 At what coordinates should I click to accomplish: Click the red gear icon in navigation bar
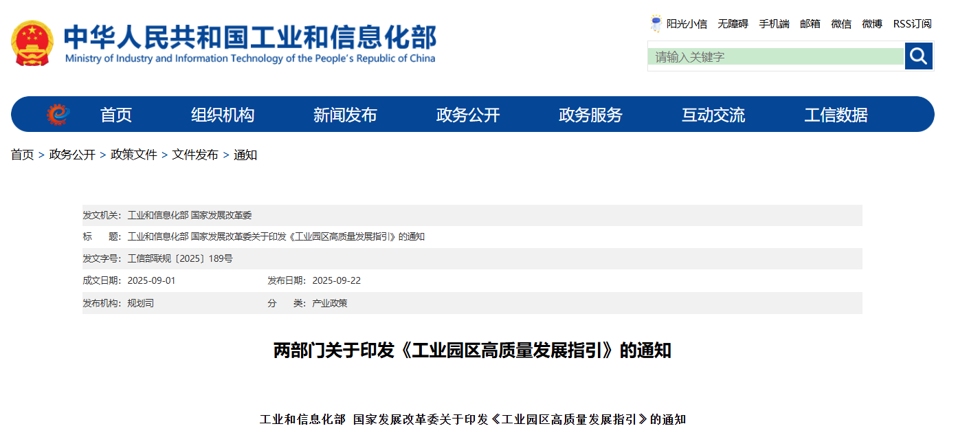pos(58,115)
